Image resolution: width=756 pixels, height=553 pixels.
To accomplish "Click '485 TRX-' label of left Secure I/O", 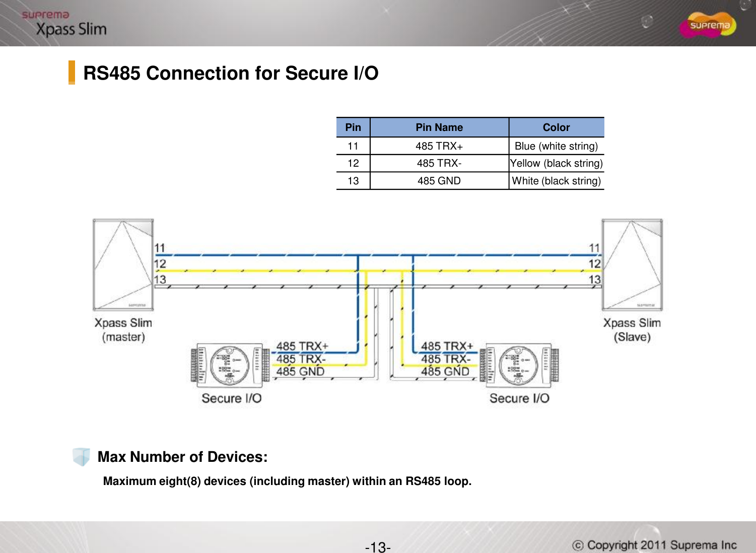I will click(301, 359).
